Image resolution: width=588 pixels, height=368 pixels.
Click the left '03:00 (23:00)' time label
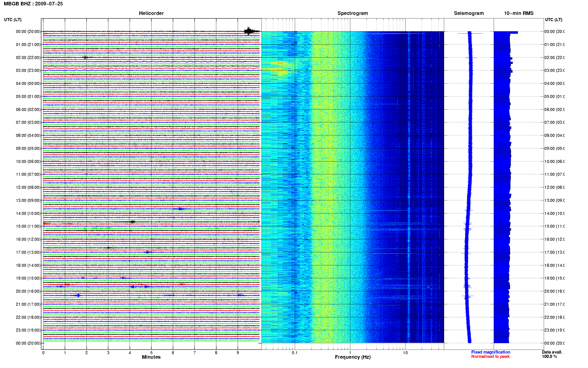(x=28, y=70)
